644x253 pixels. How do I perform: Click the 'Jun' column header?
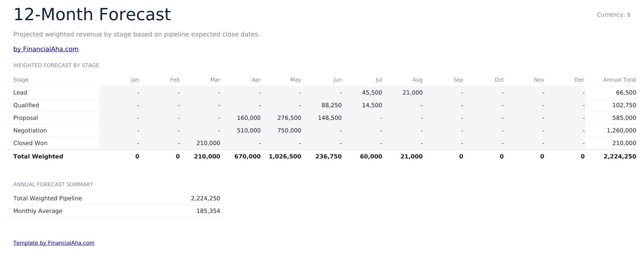(337, 80)
